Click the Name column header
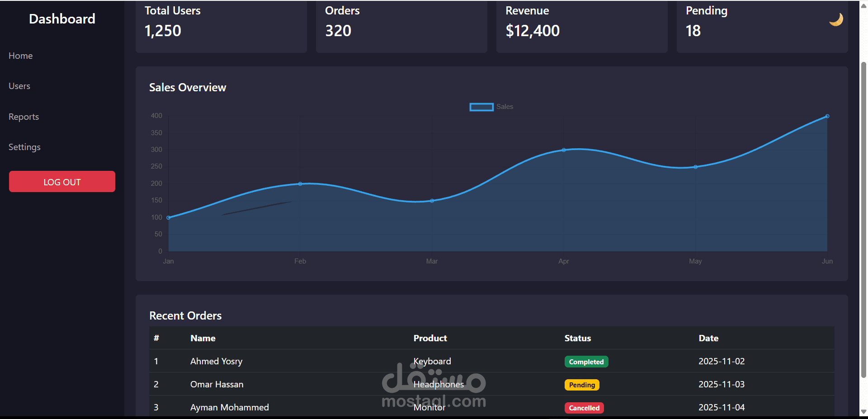The height and width of the screenshot is (419, 868). click(x=203, y=338)
